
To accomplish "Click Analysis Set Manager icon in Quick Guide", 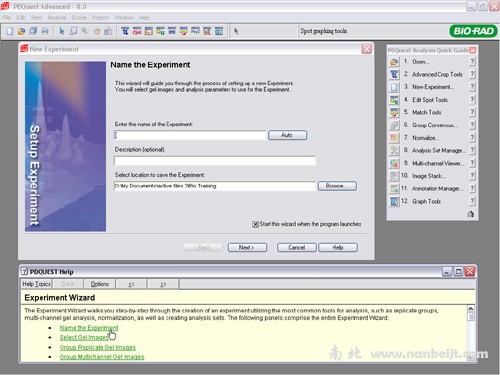I will 394,150.
